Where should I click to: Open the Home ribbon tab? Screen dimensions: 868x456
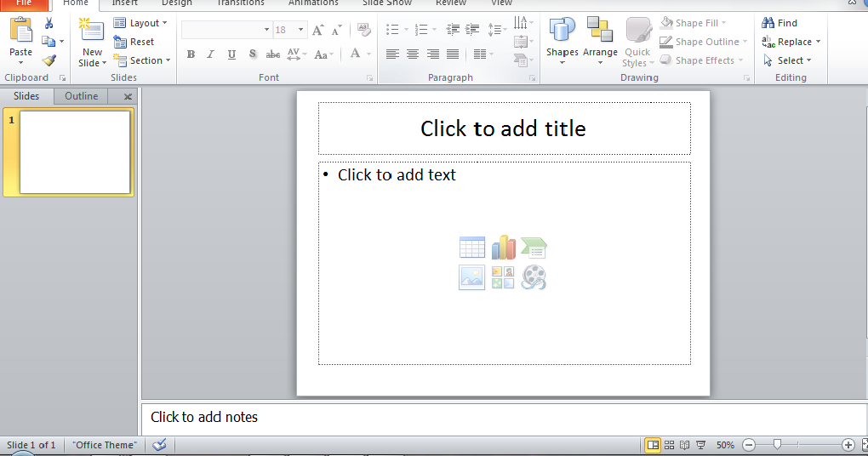pyautogui.click(x=76, y=3)
